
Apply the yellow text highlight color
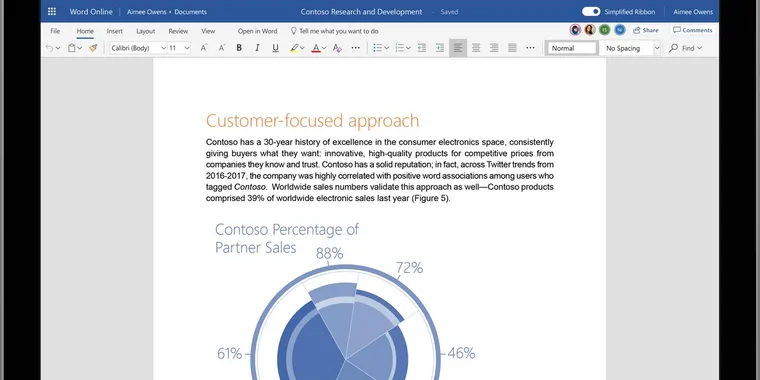click(x=294, y=48)
